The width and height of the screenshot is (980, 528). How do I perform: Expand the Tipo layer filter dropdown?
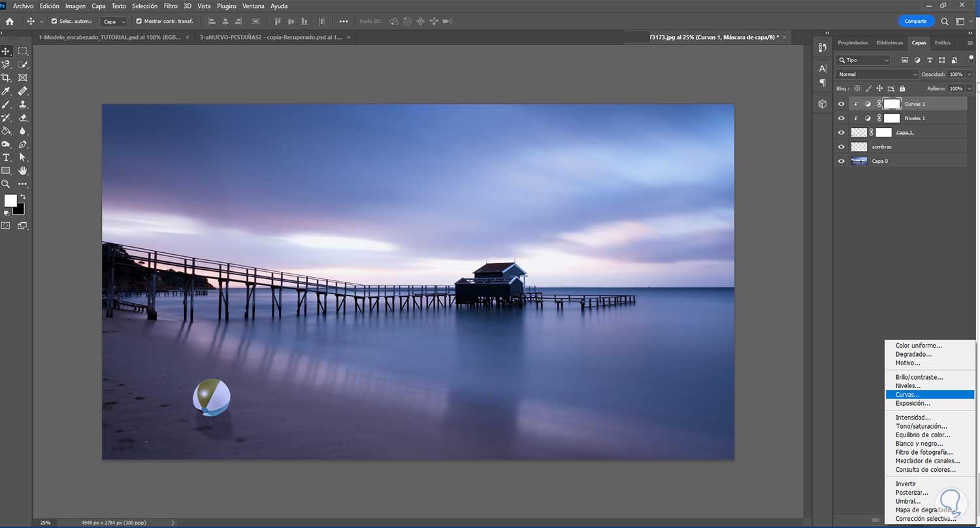pos(864,60)
